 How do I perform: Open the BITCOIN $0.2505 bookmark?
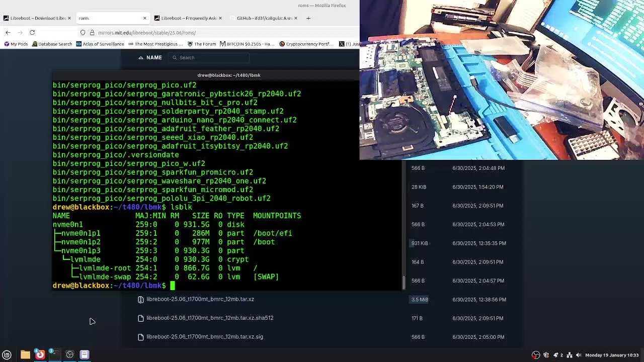pos(247,44)
